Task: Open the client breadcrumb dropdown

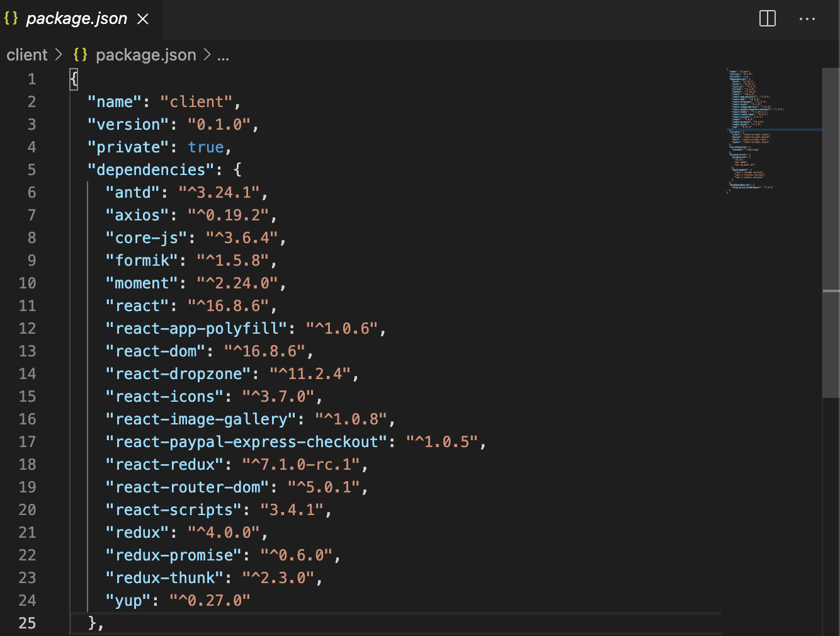Action: (26, 55)
